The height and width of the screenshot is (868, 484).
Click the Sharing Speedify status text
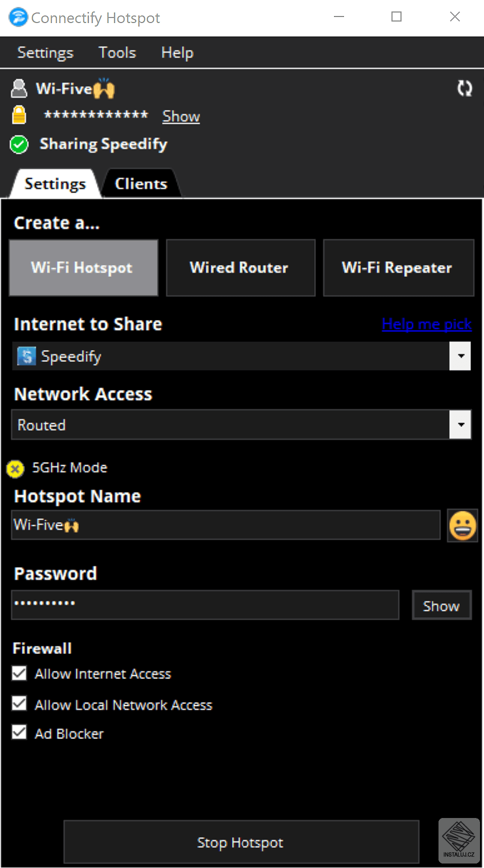click(103, 144)
